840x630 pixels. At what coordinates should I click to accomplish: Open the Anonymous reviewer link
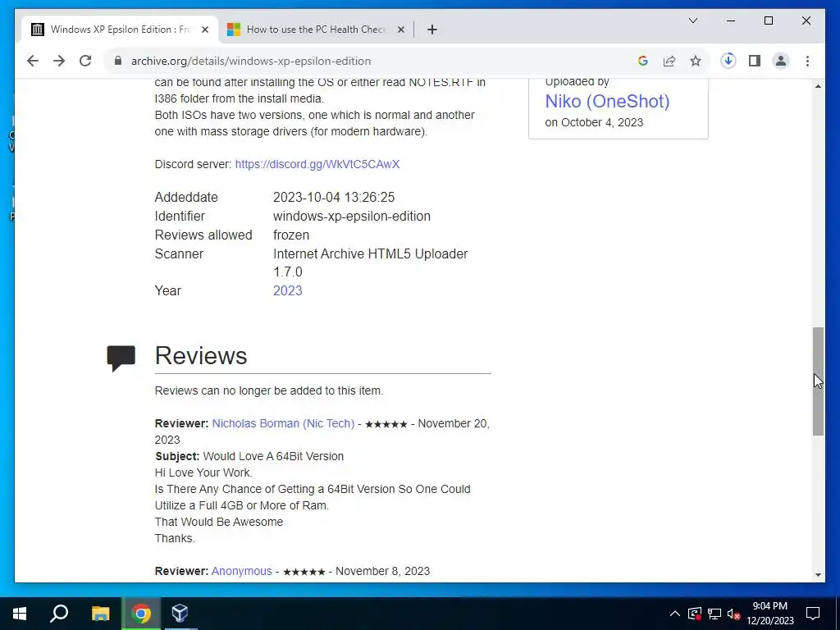click(x=242, y=571)
